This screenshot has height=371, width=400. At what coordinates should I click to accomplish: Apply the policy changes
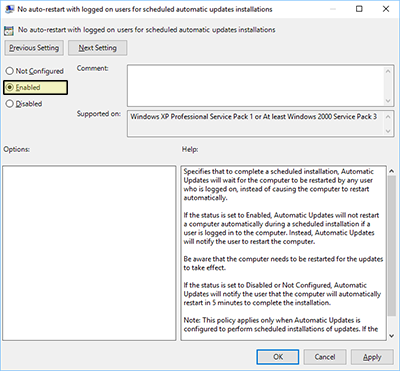(372, 357)
